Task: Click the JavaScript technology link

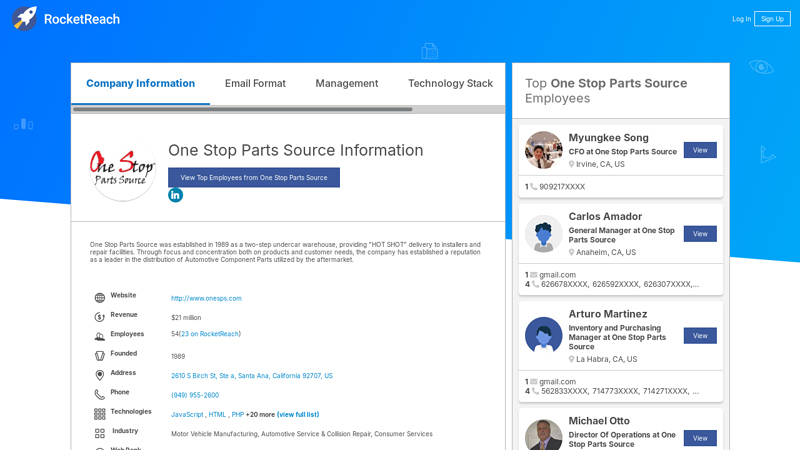Action: (187, 414)
